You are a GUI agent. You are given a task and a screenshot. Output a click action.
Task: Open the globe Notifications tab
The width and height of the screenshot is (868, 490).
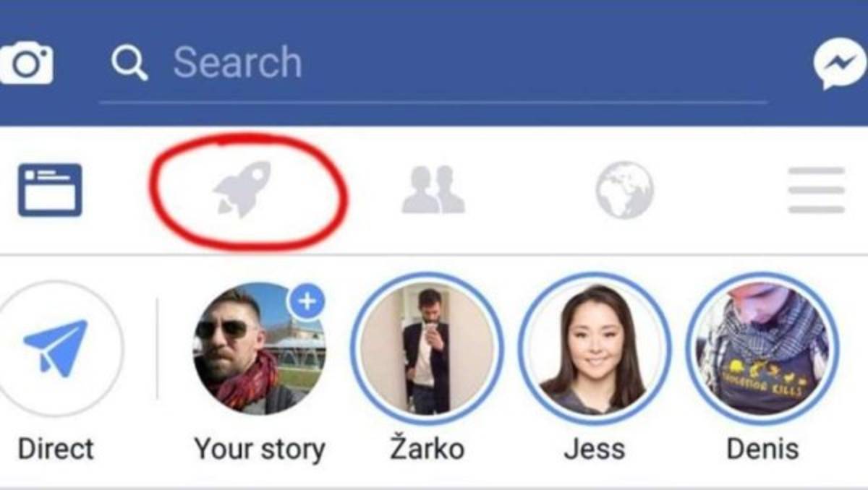click(x=625, y=190)
